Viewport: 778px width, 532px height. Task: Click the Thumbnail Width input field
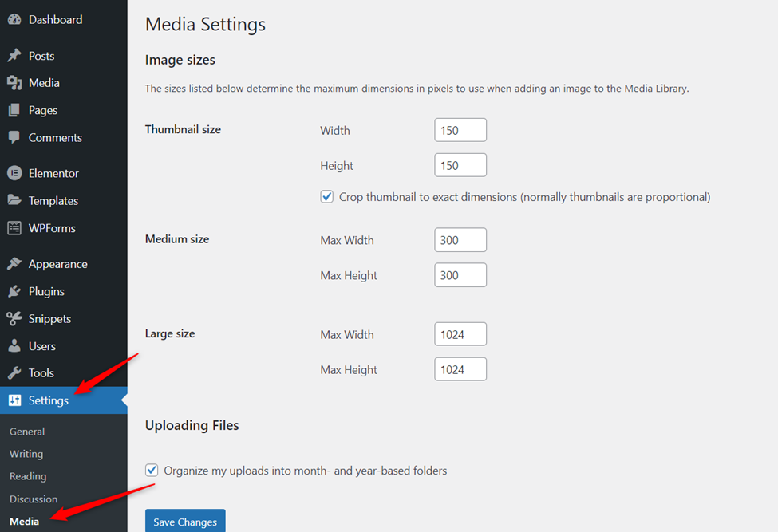click(x=460, y=130)
